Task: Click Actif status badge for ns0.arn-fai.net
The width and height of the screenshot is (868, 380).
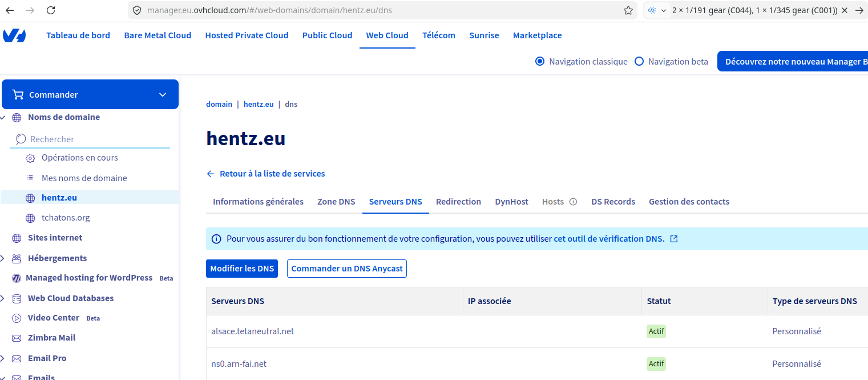Action: [656, 364]
